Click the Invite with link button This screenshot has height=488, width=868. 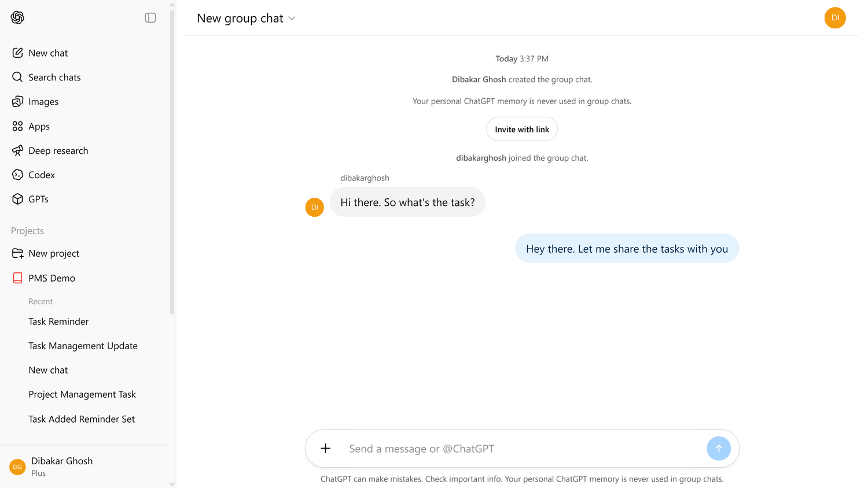(522, 129)
